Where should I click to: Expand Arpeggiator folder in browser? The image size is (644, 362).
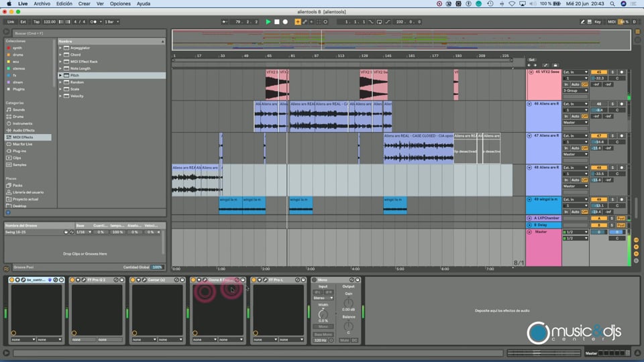tap(60, 48)
